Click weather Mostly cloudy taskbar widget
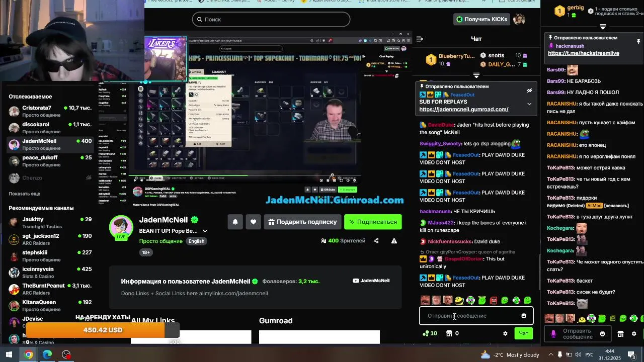This screenshot has width=644, height=362. pos(510,355)
